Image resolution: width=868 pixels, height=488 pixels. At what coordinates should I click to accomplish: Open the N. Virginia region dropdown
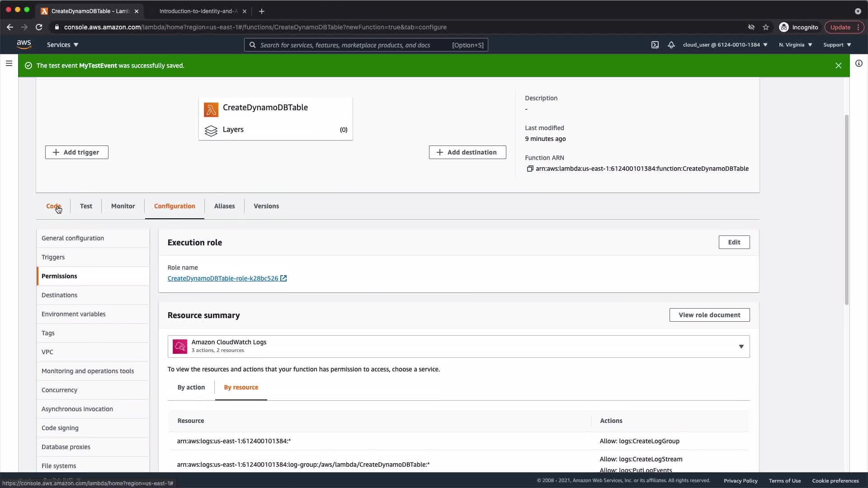click(x=795, y=45)
